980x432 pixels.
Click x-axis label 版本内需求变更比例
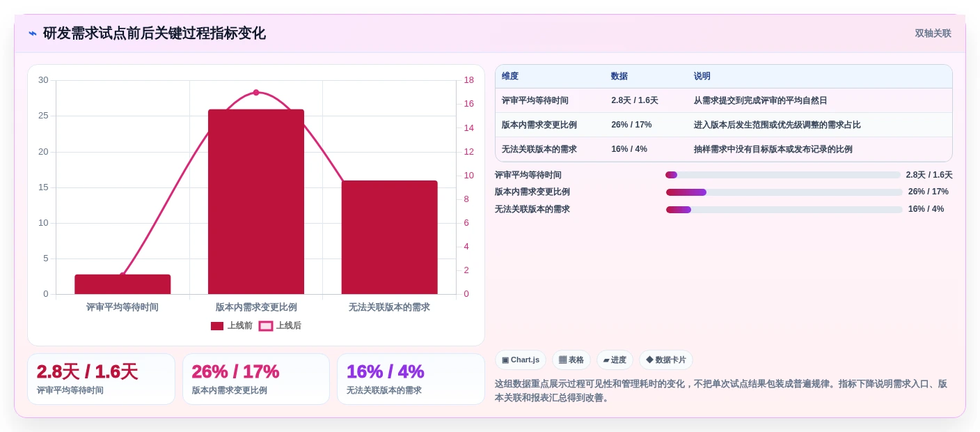tap(256, 307)
